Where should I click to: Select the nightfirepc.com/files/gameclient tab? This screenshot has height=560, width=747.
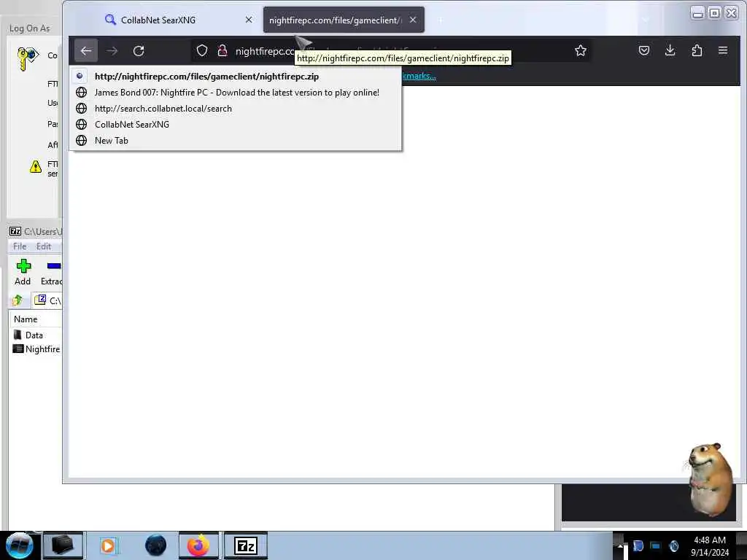coord(344,20)
